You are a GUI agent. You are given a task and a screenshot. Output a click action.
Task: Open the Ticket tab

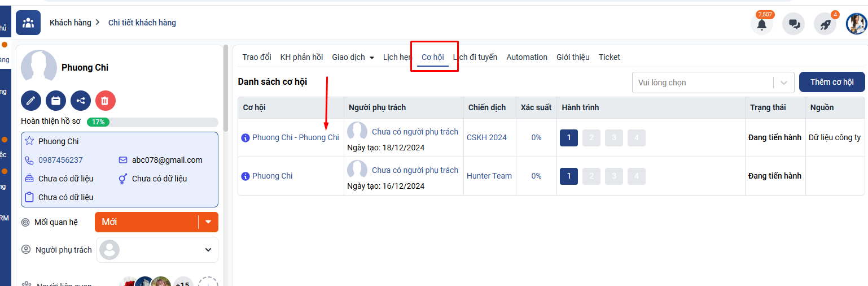point(610,57)
